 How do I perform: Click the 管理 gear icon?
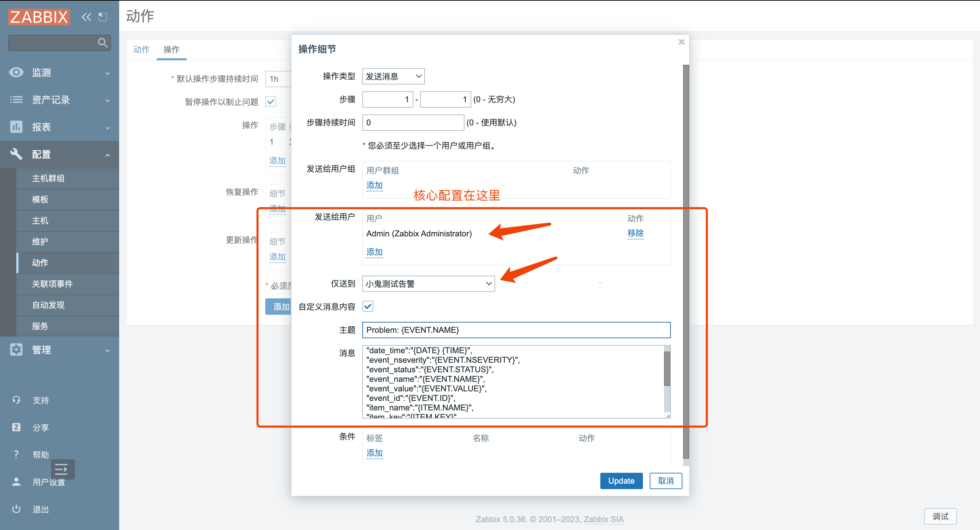coord(16,349)
